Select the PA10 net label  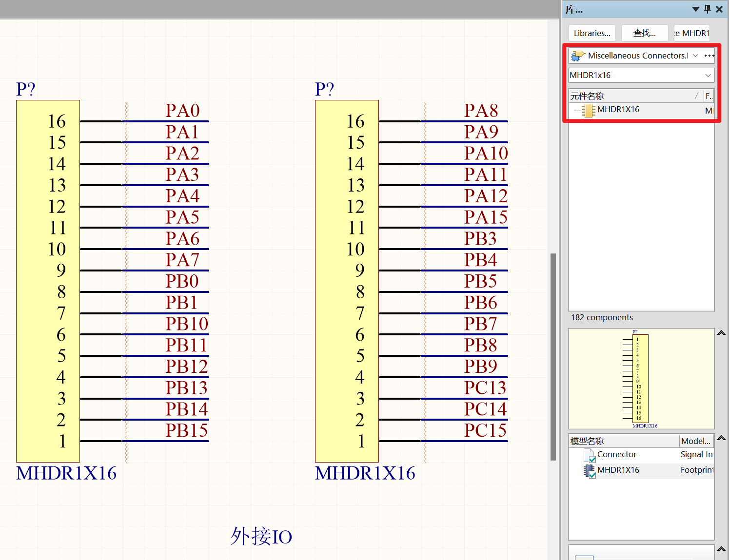coord(486,154)
